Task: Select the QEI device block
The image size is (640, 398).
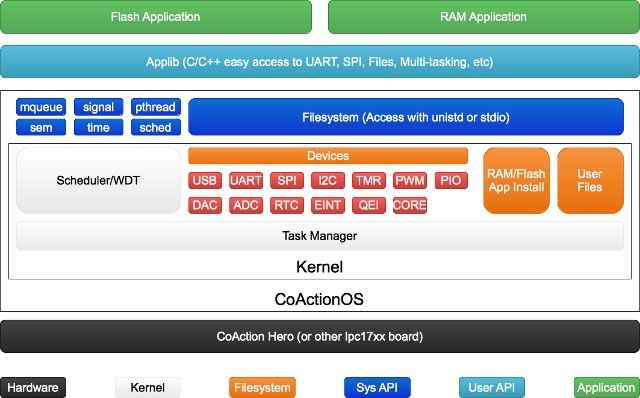Action: 369,205
